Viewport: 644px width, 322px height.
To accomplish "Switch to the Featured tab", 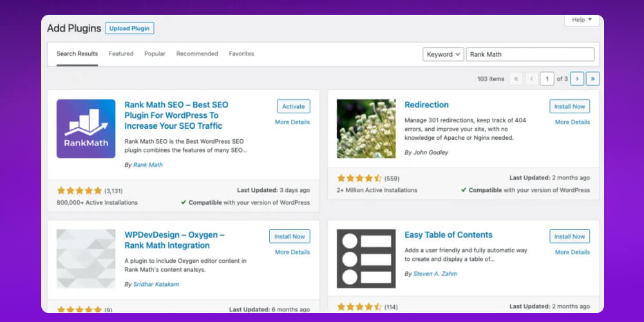I will click(x=121, y=54).
